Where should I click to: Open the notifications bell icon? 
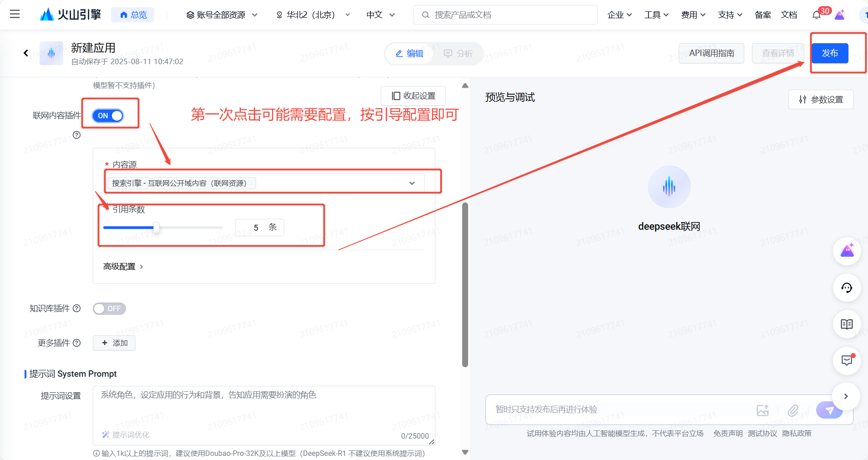pyautogui.click(x=817, y=15)
